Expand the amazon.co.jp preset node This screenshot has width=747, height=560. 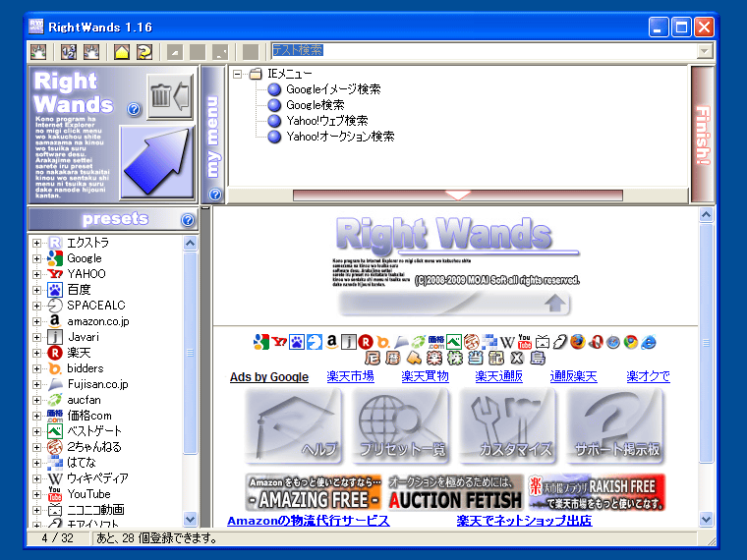point(36,321)
